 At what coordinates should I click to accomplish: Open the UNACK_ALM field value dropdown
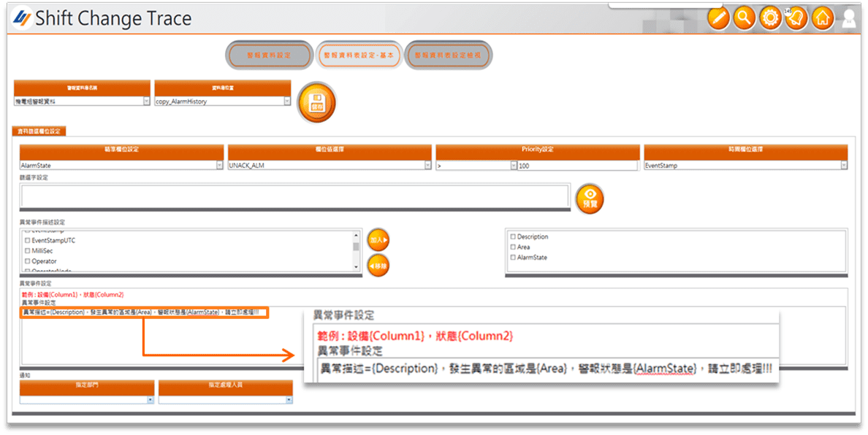pyautogui.click(x=429, y=166)
